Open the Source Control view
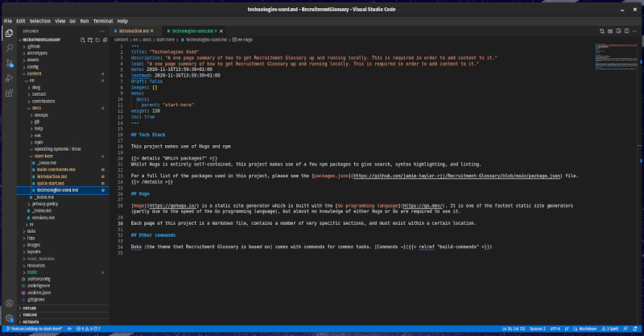 coord(9,63)
